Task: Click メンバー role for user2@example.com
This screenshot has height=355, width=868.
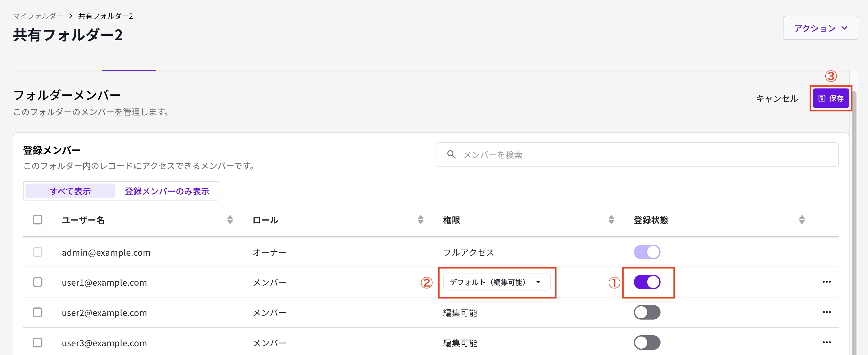Action: click(x=269, y=313)
